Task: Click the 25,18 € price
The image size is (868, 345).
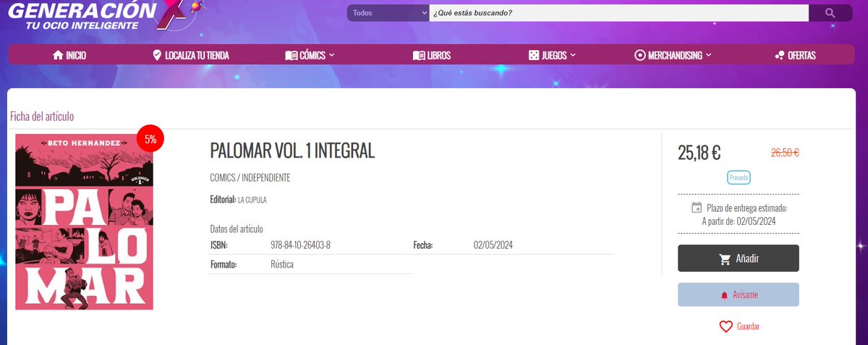Action: [x=699, y=153]
